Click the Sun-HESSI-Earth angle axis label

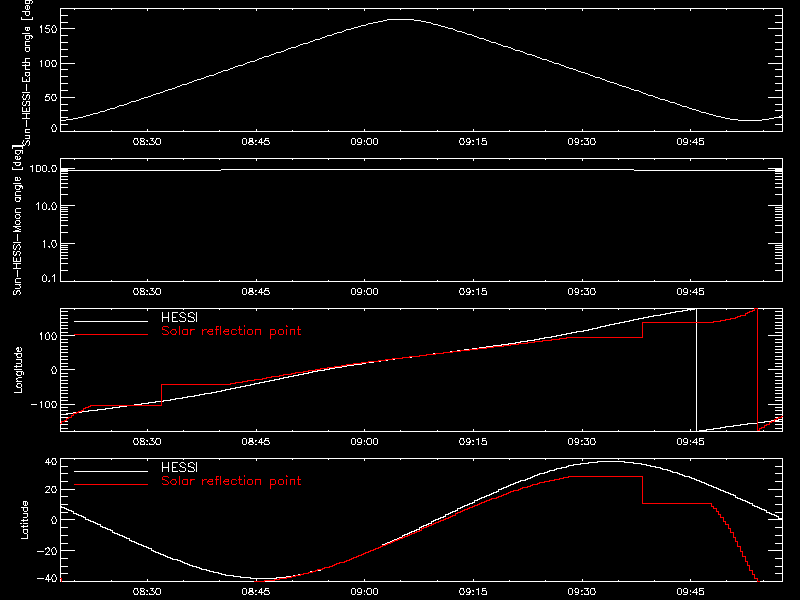point(27,73)
